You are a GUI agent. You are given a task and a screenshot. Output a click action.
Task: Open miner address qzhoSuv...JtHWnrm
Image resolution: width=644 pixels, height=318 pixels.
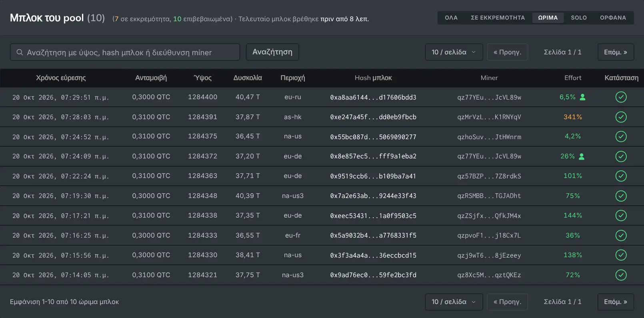click(x=489, y=137)
